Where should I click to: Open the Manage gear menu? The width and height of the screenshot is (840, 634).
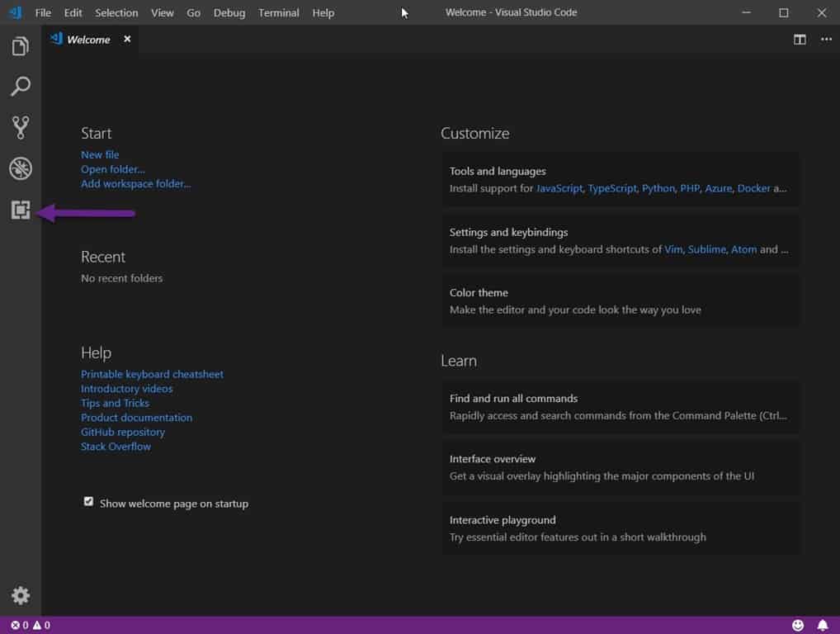click(21, 595)
